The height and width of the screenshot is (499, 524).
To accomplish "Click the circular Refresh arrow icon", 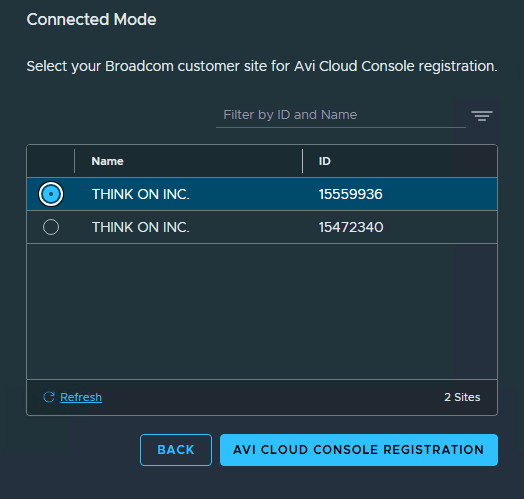I will coord(49,397).
